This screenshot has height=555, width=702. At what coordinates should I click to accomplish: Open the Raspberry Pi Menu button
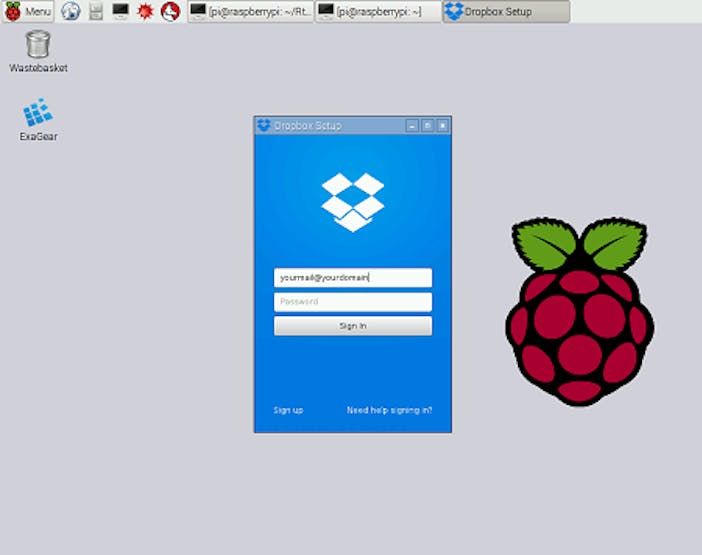click(28, 11)
